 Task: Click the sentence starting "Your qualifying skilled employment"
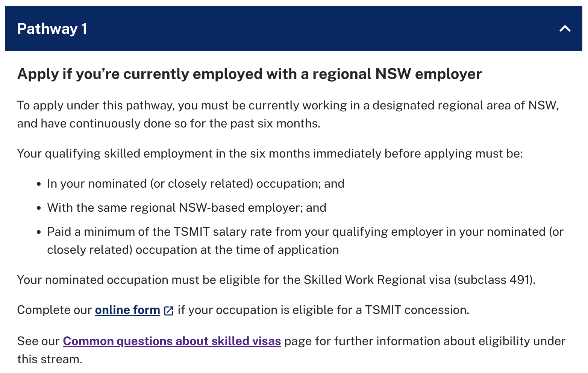point(270,153)
